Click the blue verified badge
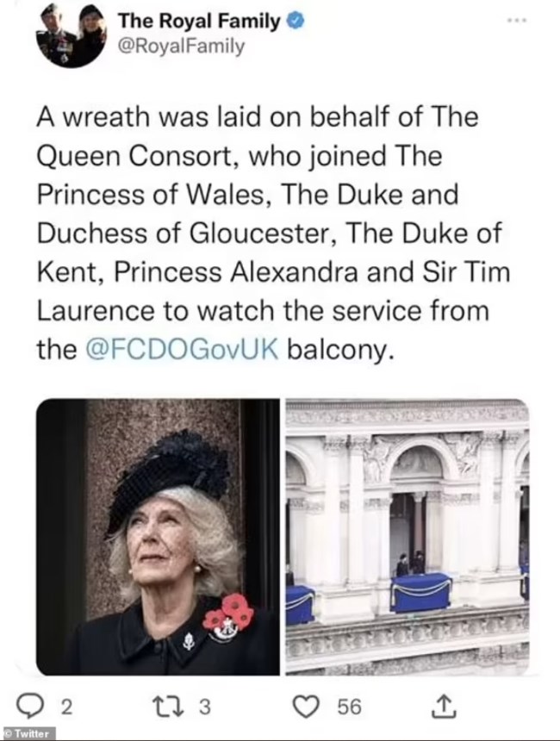The height and width of the screenshot is (741, 560). (294, 21)
